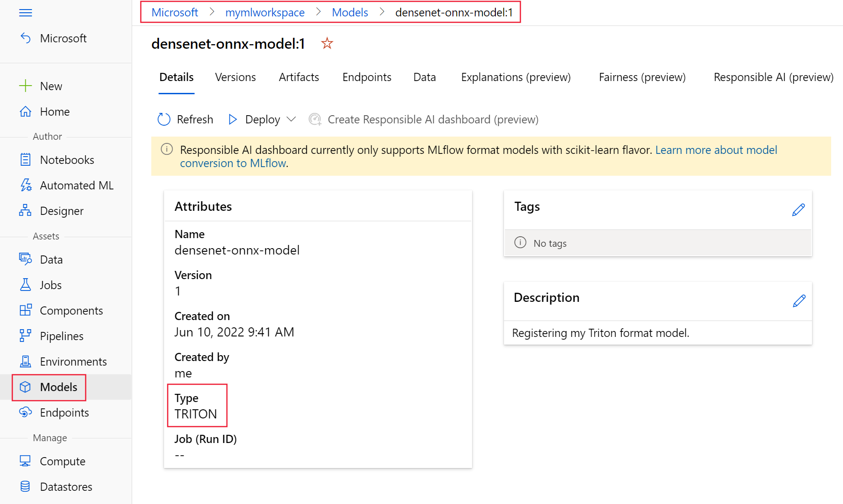Click the Notebooks icon in sidebar
The height and width of the screenshot is (504, 843).
[x=26, y=160]
